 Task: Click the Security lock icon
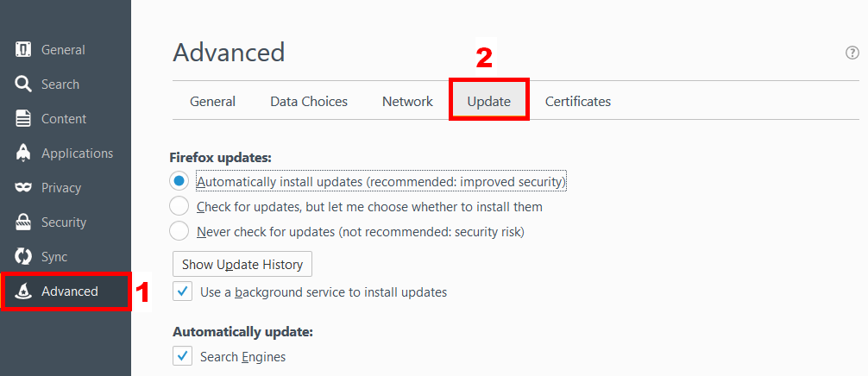[23, 222]
